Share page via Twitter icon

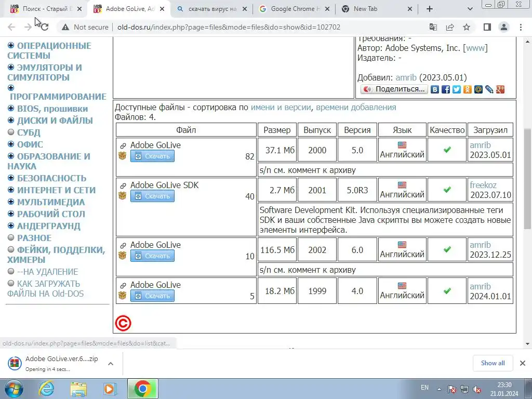point(457,89)
